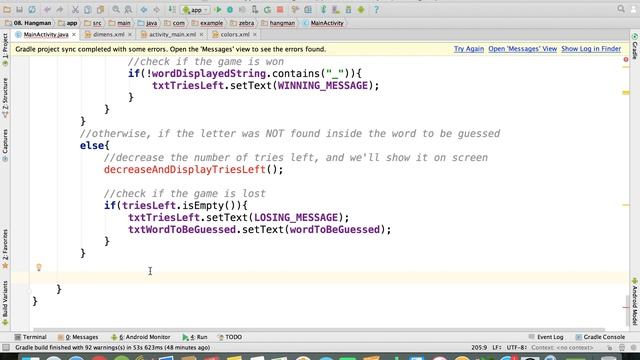The height and width of the screenshot is (360, 640).
Task: Open the Structure tool window sidebar tab
Action: coord(5,98)
